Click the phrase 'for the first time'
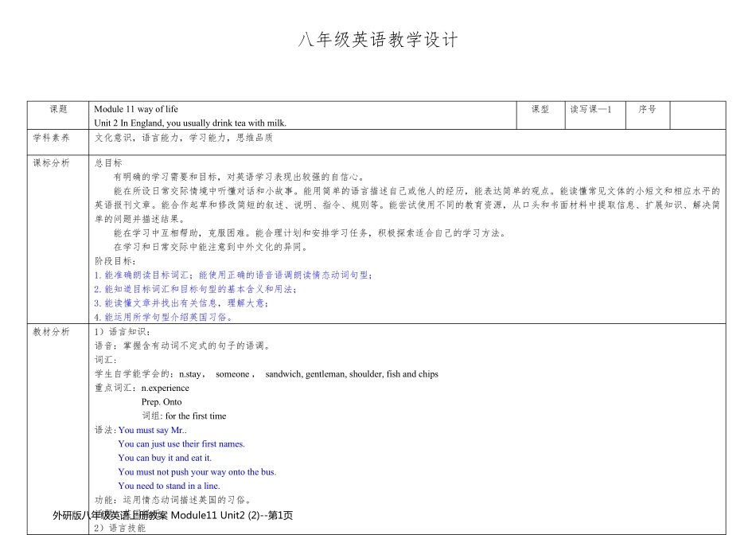 196,416
